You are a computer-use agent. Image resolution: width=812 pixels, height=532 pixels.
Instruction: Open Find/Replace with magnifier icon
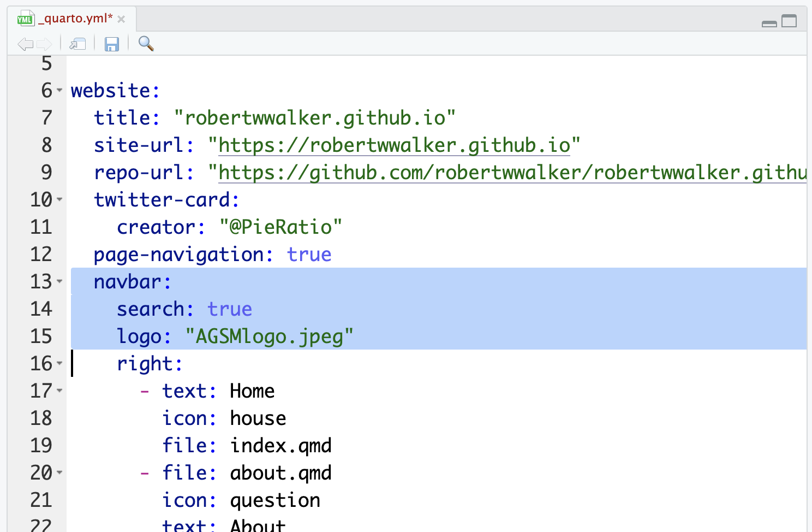[146, 43]
